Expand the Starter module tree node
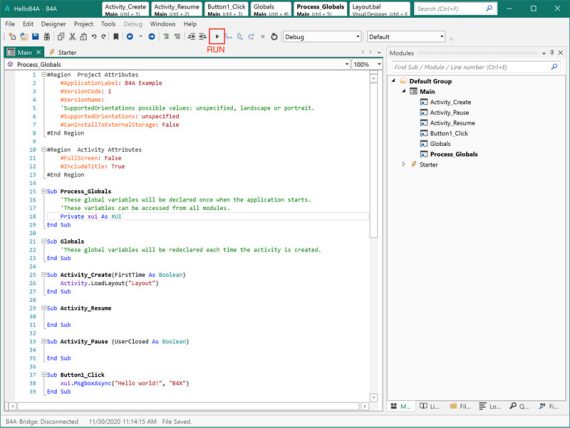Screen dimensions: 570x428 point(404,164)
